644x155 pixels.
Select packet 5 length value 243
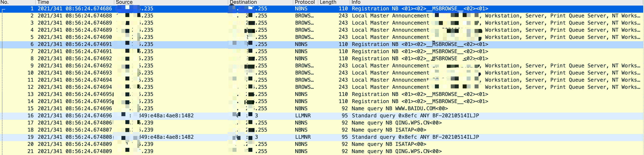pos(343,37)
